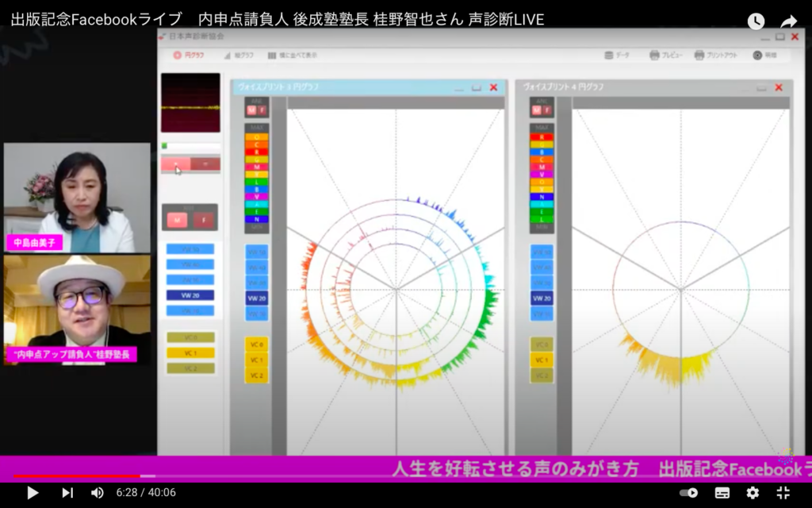812x508 pixels.
Task: Select VC 1 in Voiceprint 4 window
Action: pyautogui.click(x=542, y=360)
